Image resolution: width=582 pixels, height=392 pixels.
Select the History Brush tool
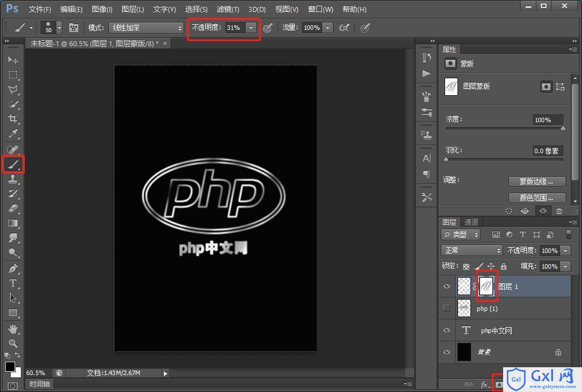pyautogui.click(x=13, y=194)
